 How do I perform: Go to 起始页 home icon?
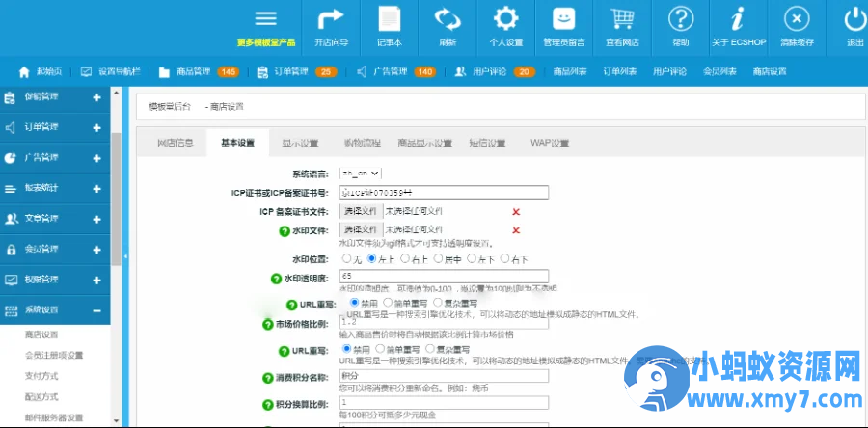click(24, 72)
